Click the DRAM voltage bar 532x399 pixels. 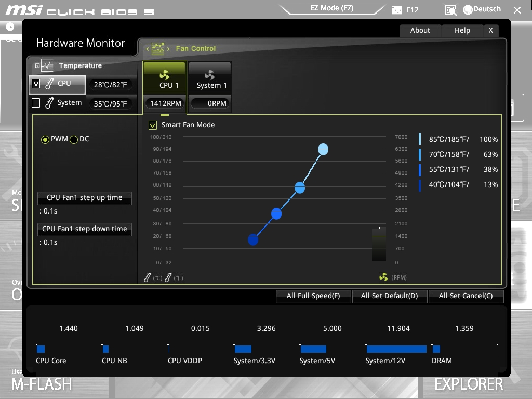pos(436,349)
